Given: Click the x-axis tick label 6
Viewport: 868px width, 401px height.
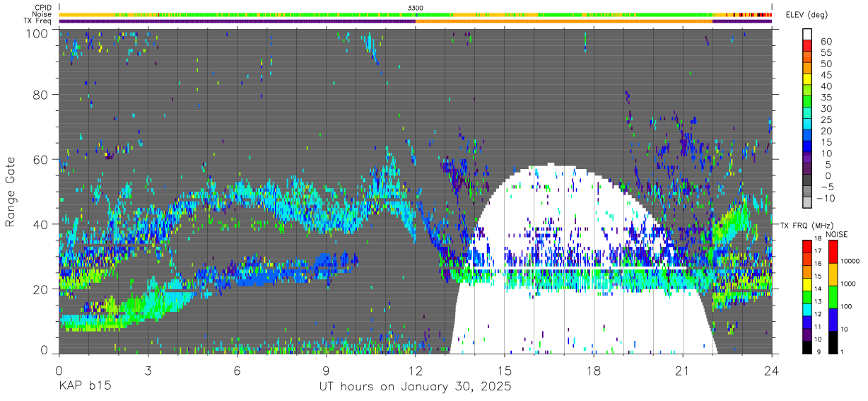Looking at the screenshot, I should click(x=237, y=370).
